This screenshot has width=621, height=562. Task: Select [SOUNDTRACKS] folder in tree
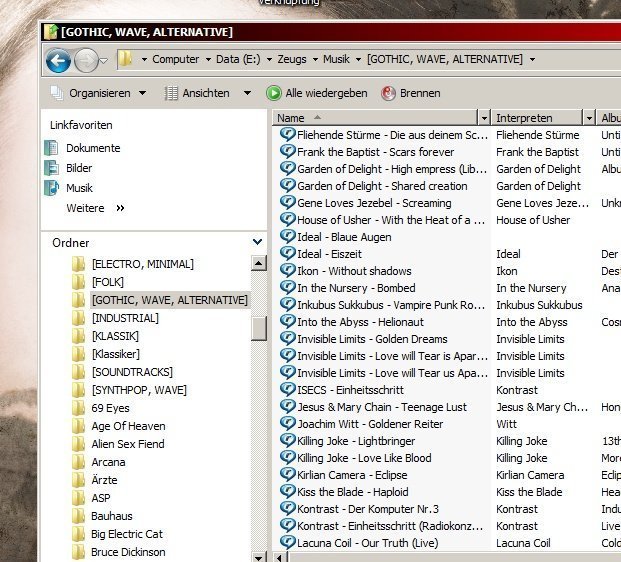(132, 372)
